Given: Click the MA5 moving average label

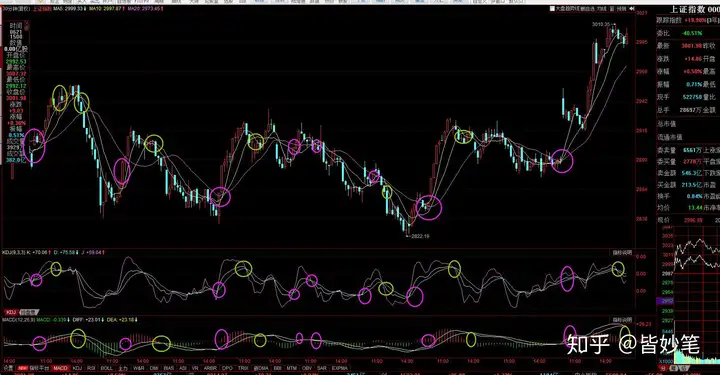Looking at the screenshot, I should pyautogui.click(x=68, y=9).
